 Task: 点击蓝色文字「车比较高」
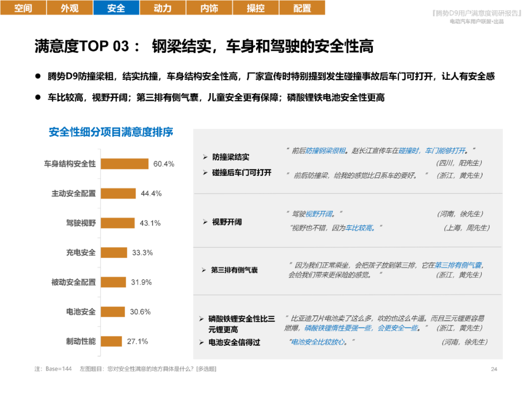[x=361, y=228]
